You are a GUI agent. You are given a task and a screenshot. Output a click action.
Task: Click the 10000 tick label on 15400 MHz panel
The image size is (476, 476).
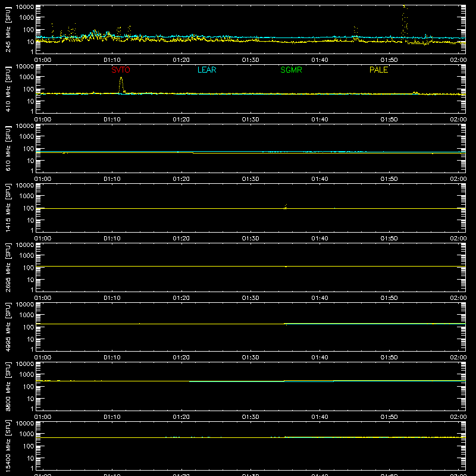(x=25, y=424)
